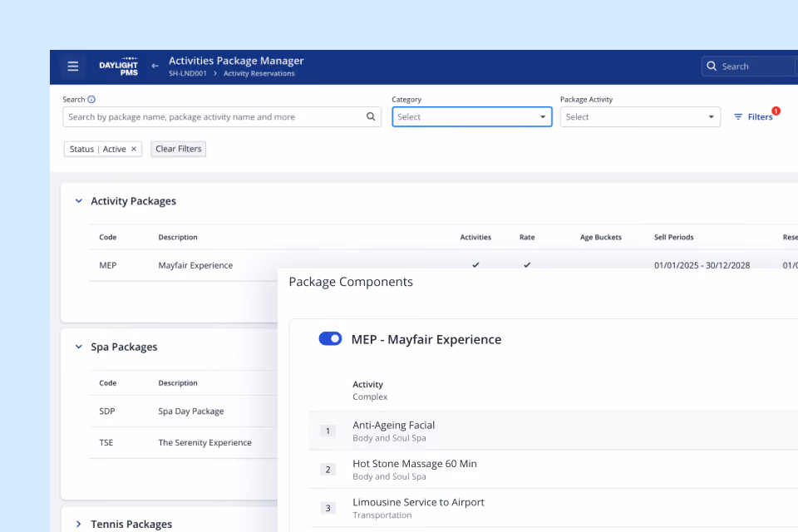
Task: Click the Clear Filters button
Action: pyautogui.click(x=179, y=149)
